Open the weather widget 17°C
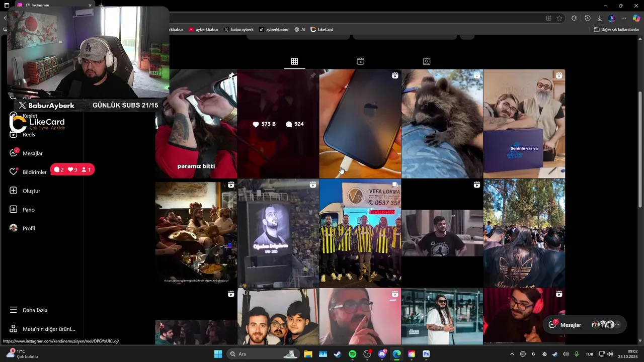 coord(23,354)
